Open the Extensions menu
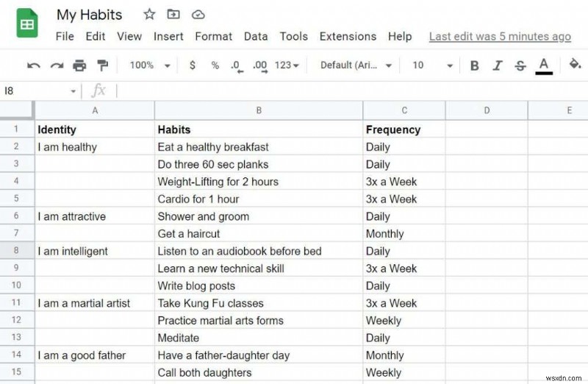Image resolution: width=588 pixels, height=384 pixels. [x=348, y=36]
